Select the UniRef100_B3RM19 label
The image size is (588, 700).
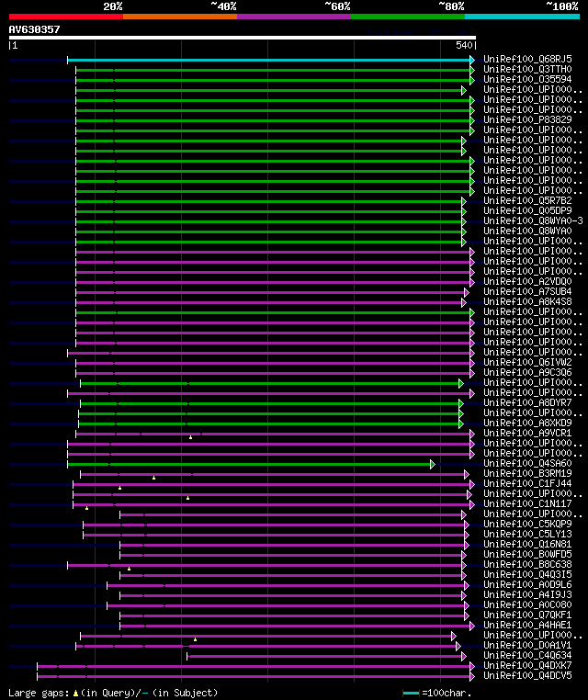tap(527, 473)
